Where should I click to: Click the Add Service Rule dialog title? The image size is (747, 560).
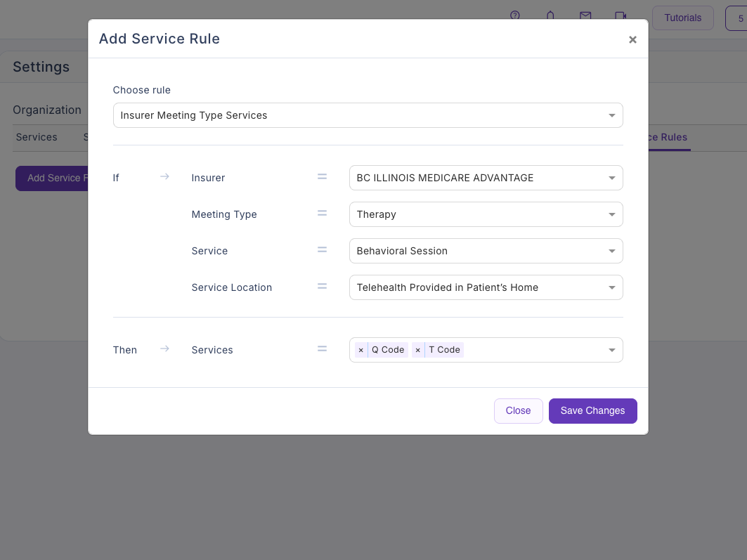159,39
